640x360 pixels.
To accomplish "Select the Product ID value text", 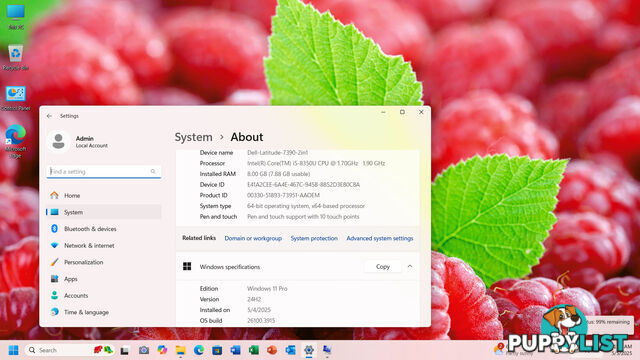I will point(283,195).
